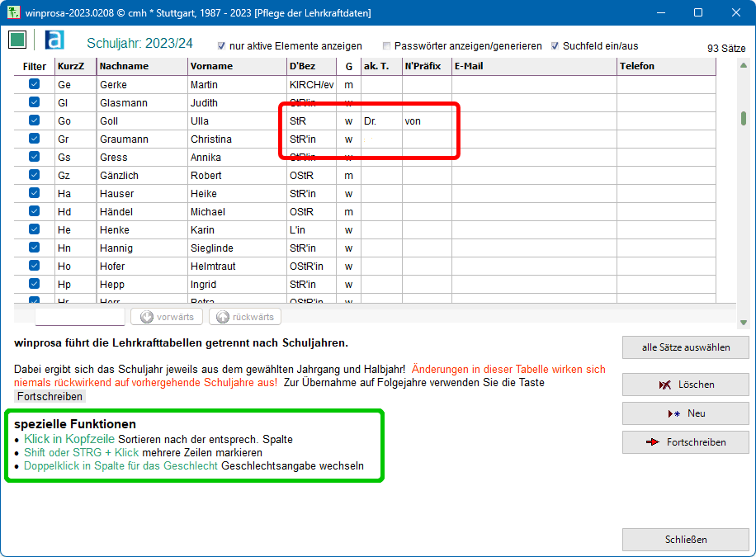The width and height of the screenshot is (756, 557).
Task: Click the Schließen button
Action: 685,540
